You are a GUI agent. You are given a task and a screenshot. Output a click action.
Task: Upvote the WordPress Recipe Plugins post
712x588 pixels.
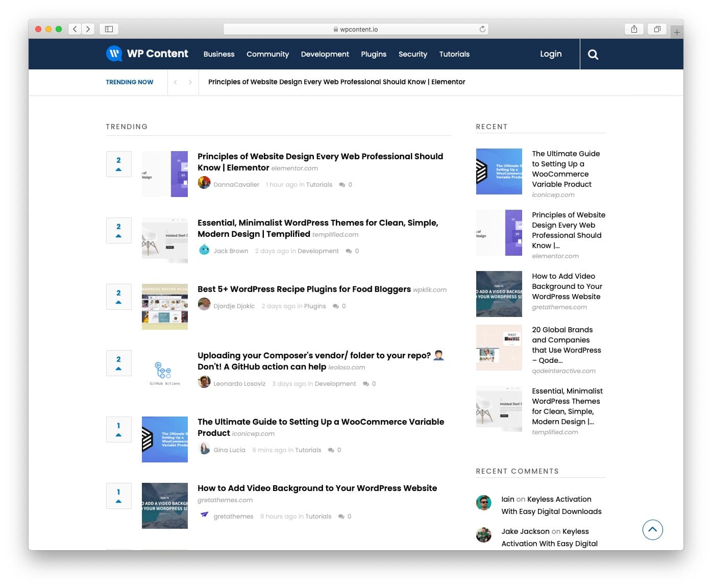coord(118,297)
